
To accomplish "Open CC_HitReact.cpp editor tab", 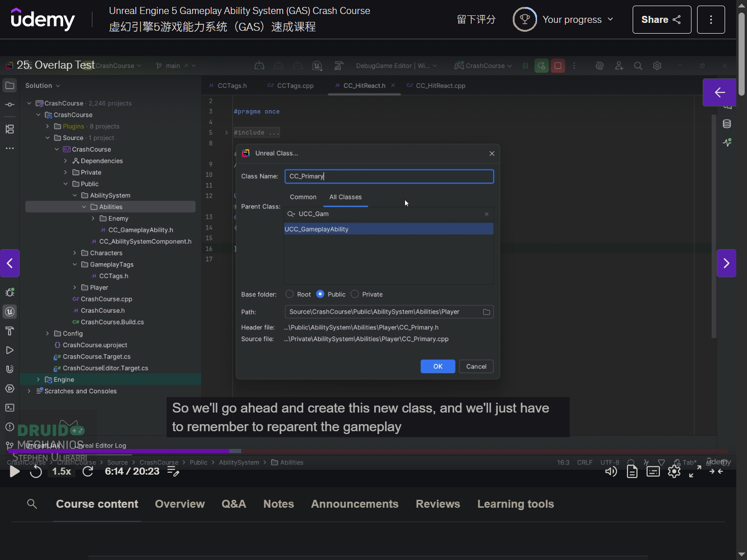I will [436, 85].
